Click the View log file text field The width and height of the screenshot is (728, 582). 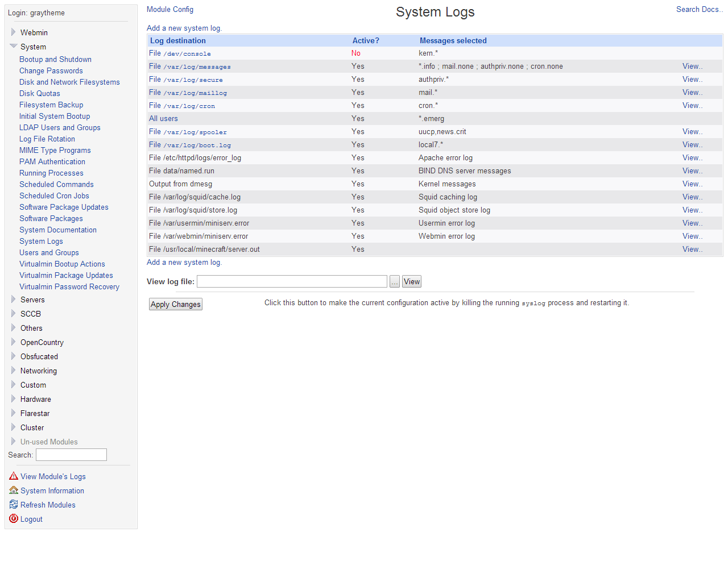(292, 282)
